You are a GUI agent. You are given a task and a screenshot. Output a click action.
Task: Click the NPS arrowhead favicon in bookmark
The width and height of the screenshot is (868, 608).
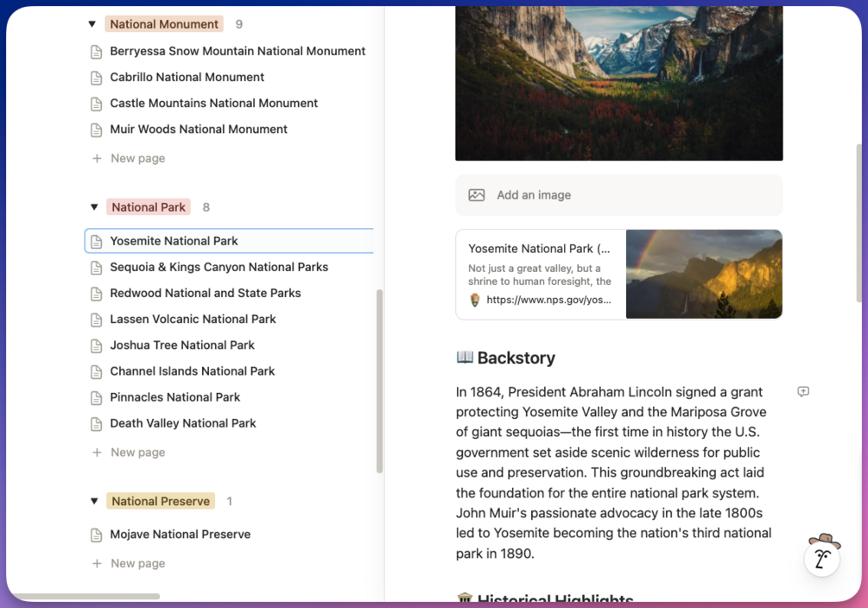(474, 300)
